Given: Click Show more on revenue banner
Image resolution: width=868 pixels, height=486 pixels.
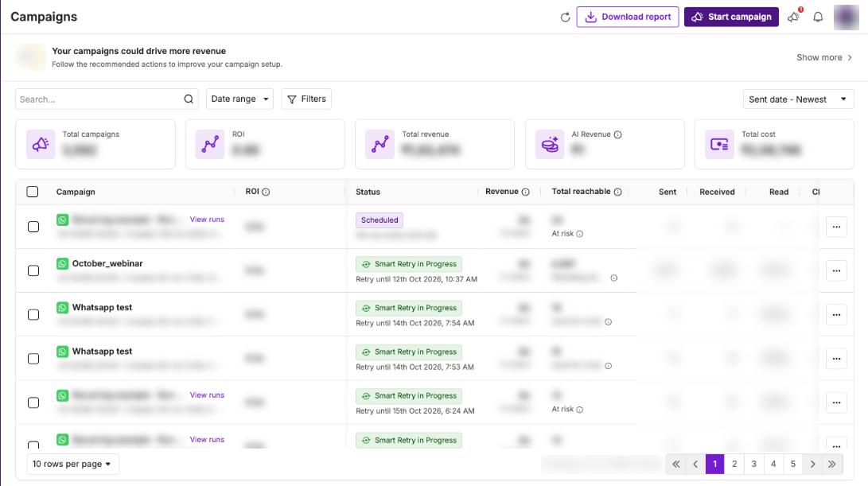Looking at the screenshot, I should [x=824, y=57].
